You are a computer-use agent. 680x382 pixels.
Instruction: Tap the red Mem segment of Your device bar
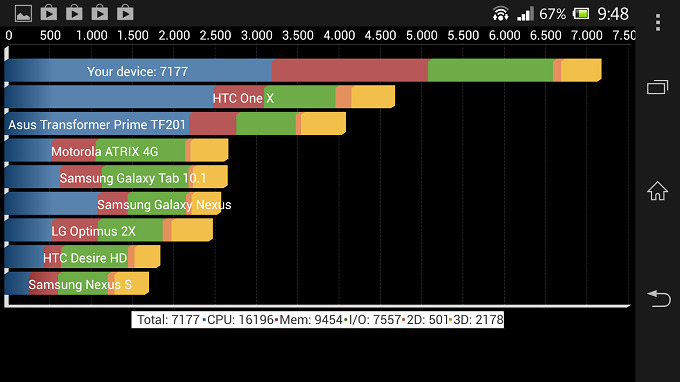pyautogui.click(x=350, y=70)
